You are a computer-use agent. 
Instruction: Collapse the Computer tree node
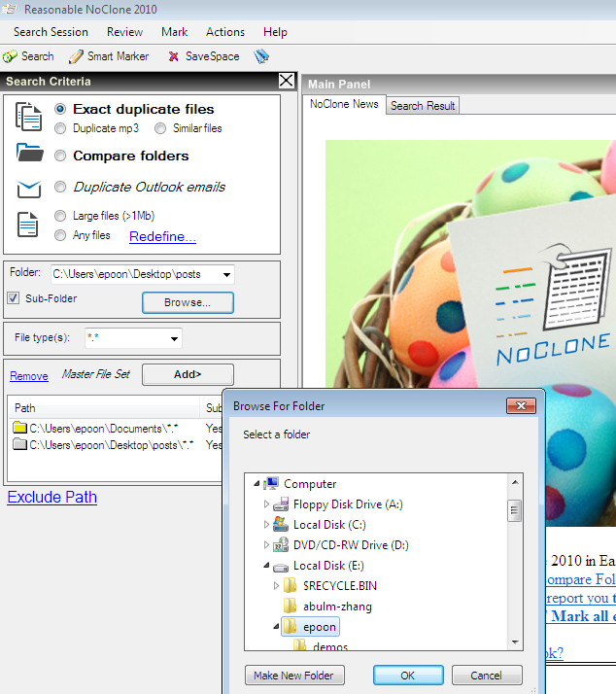click(x=257, y=484)
